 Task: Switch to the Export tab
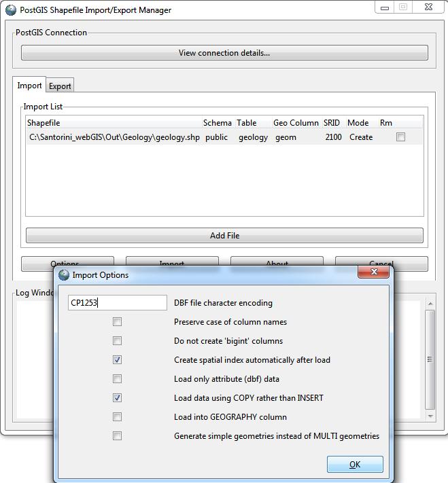(60, 86)
